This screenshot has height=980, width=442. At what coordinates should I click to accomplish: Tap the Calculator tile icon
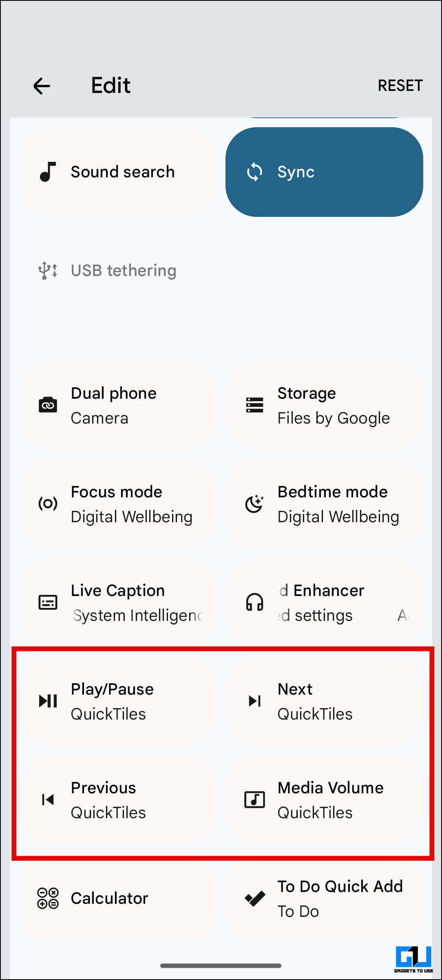(x=48, y=898)
